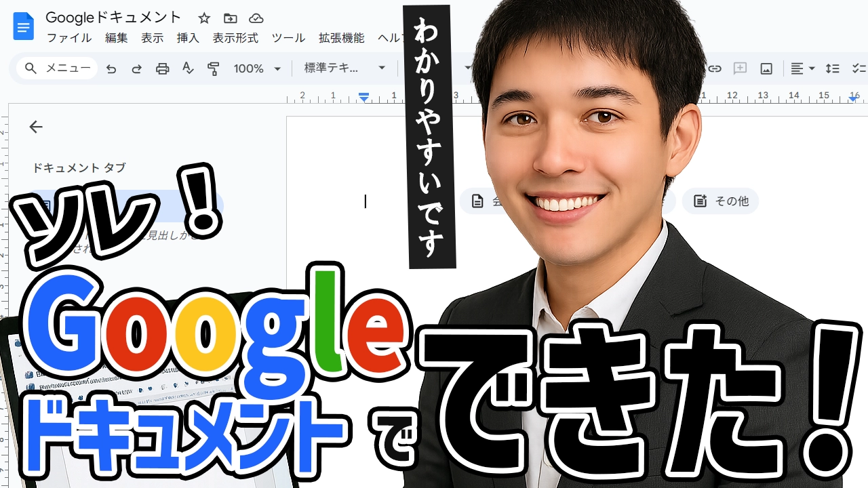Toggle the checklist formatting button
The width and height of the screenshot is (868, 488).
tap(859, 68)
